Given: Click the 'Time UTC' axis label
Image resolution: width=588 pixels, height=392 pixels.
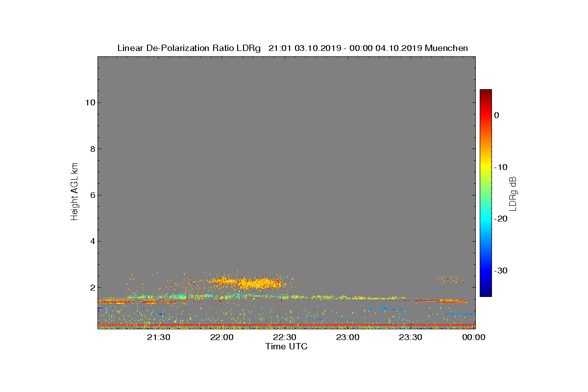Looking at the screenshot, I should pos(286,346).
